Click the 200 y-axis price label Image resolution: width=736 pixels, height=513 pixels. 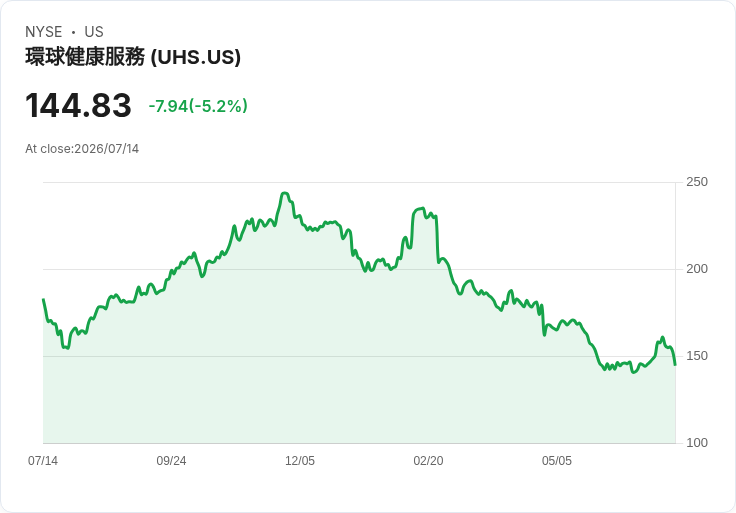tap(697, 269)
